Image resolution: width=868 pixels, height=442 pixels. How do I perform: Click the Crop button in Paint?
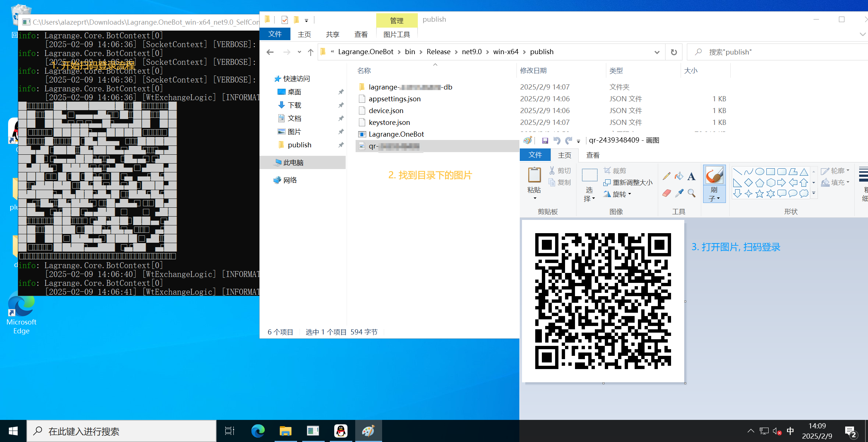(x=615, y=171)
